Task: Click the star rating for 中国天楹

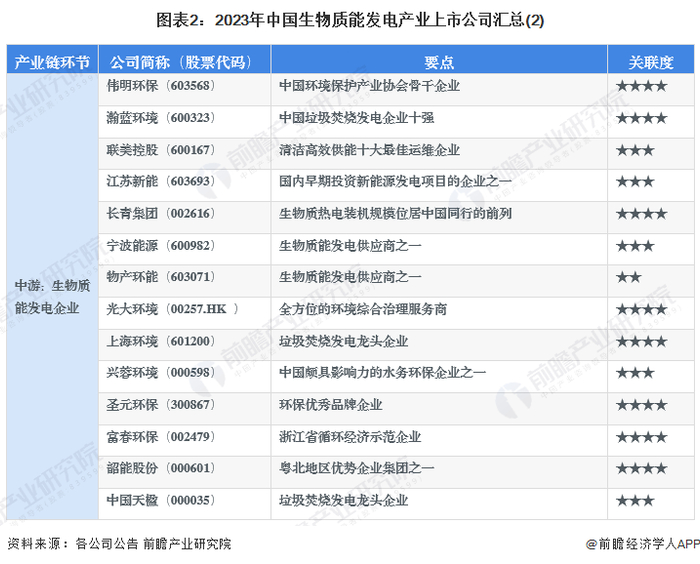Action: (635, 501)
